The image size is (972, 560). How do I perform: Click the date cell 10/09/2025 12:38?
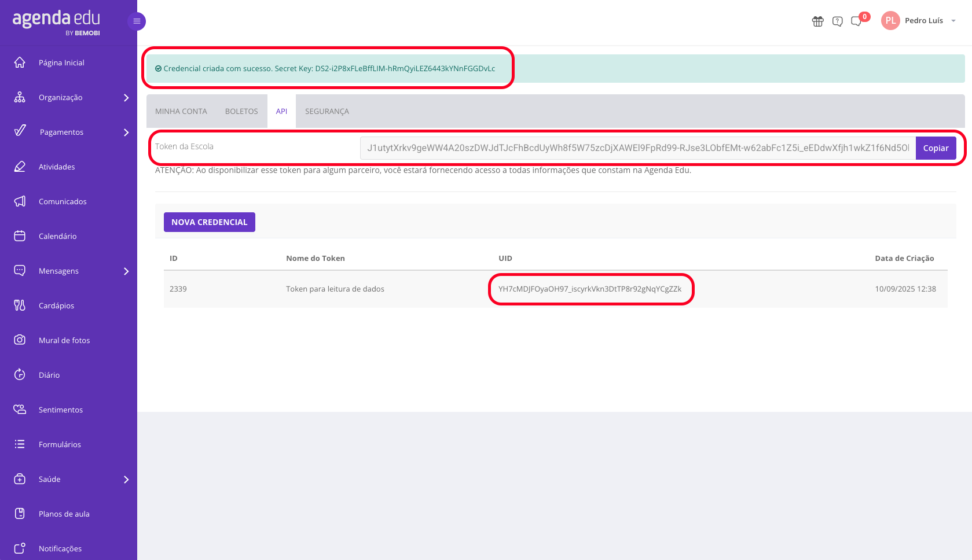pos(905,289)
